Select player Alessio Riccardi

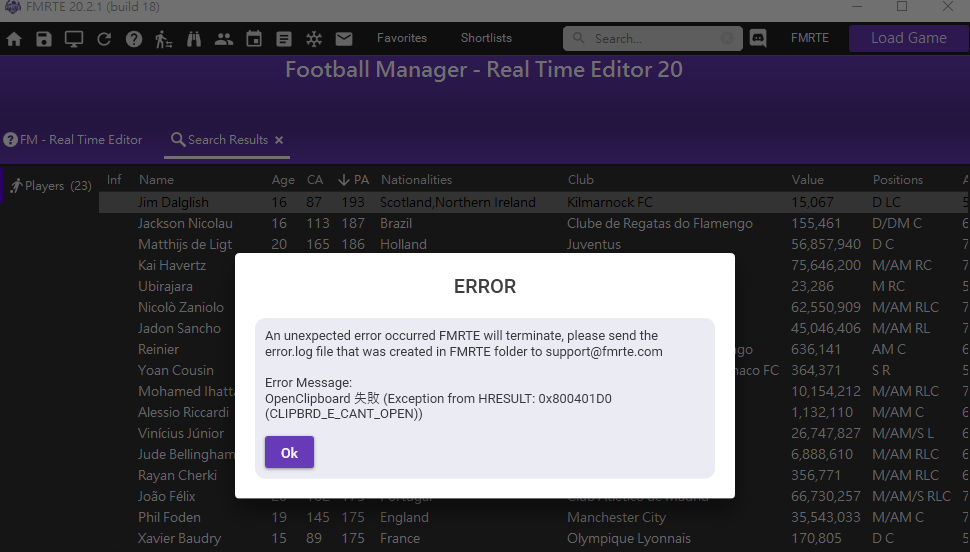[x=183, y=413]
